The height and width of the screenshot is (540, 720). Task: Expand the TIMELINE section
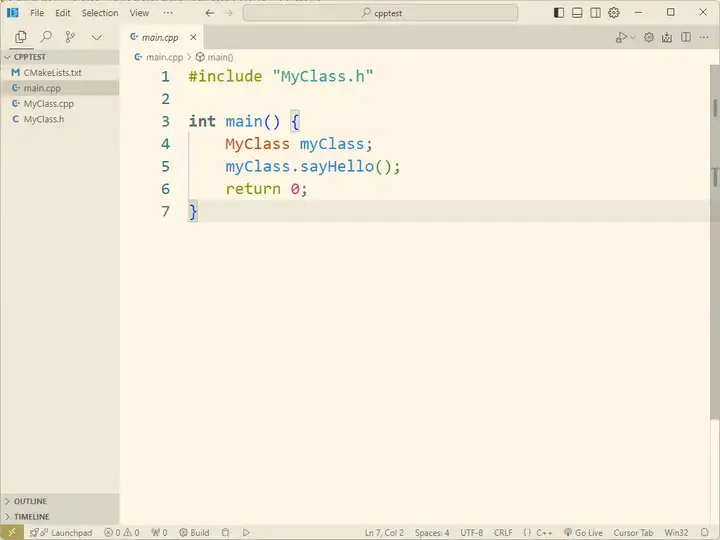tap(60, 517)
